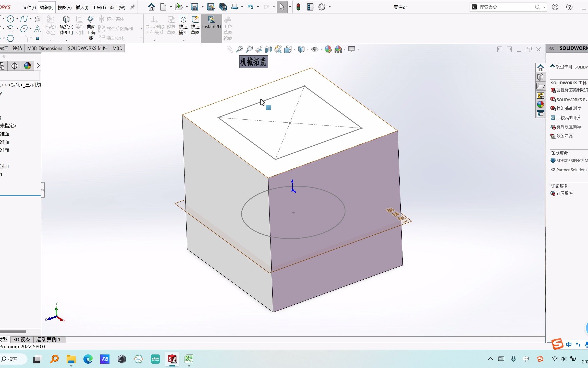Open the 工具(T) menu

pyautogui.click(x=99, y=7)
